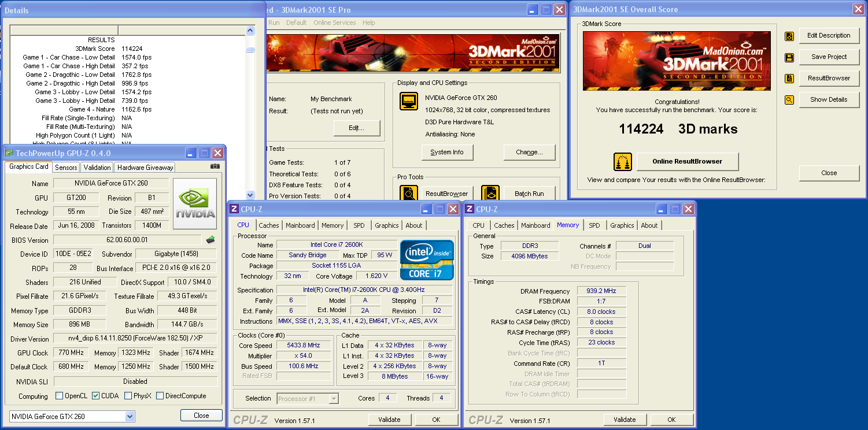Screen dimensions: 868x430
Task: Click the 114224 3D marks score text
Action: click(678, 129)
